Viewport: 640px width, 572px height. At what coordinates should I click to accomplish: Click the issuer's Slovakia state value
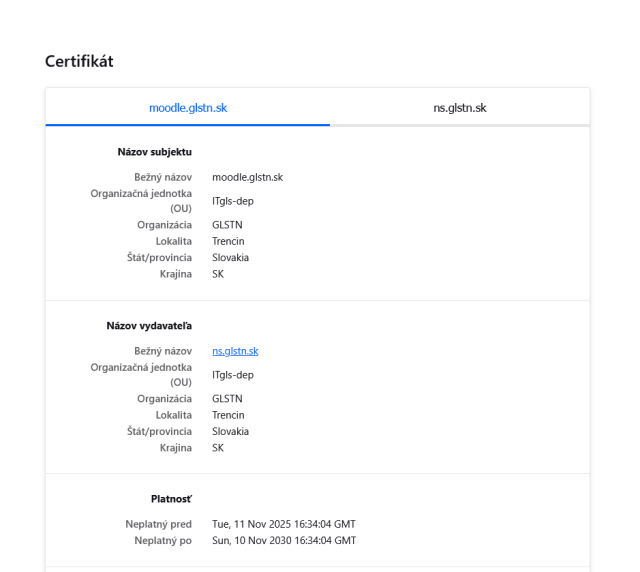click(230, 431)
